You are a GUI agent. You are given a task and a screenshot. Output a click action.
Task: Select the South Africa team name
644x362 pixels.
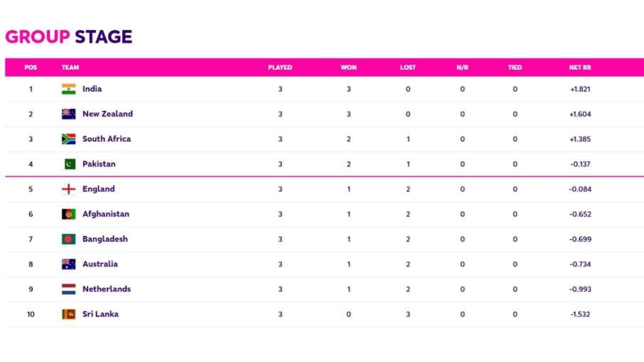pyautogui.click(x=107, y=139)
